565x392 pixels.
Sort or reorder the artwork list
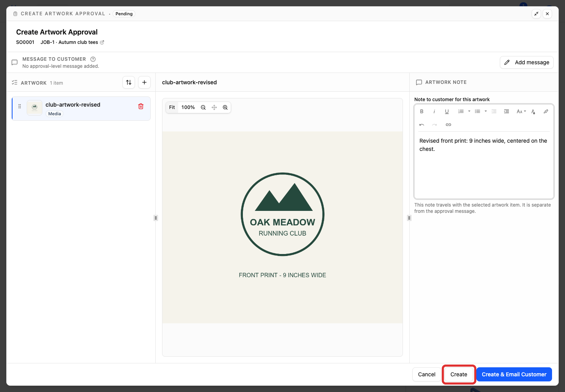(129, 82)
